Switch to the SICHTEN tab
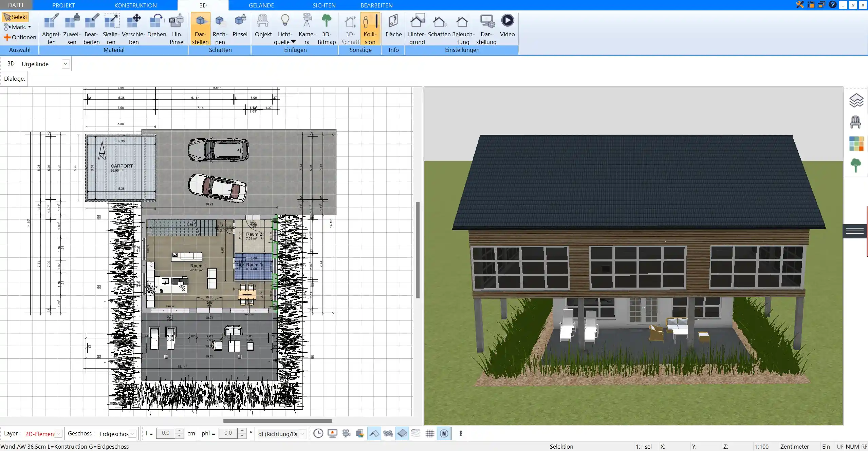Screen dimensions: 868x451 pyautogui.click(x=324, y=5)
